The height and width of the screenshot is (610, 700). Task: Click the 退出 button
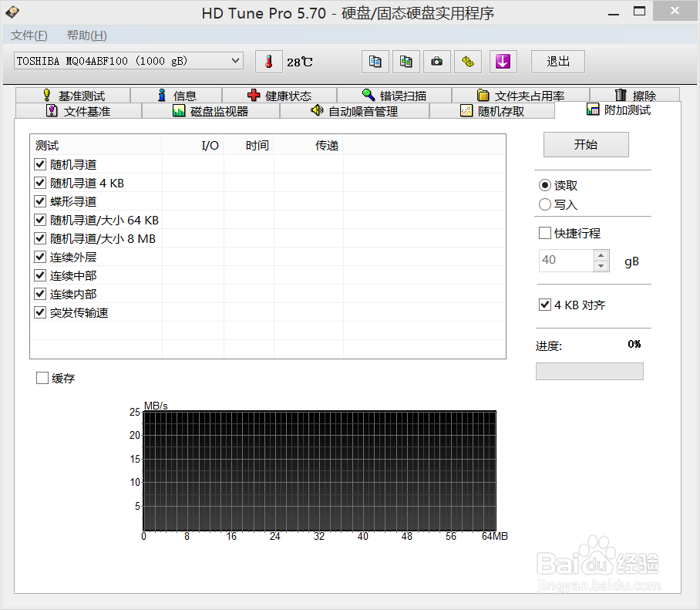[x=557, y=62]
